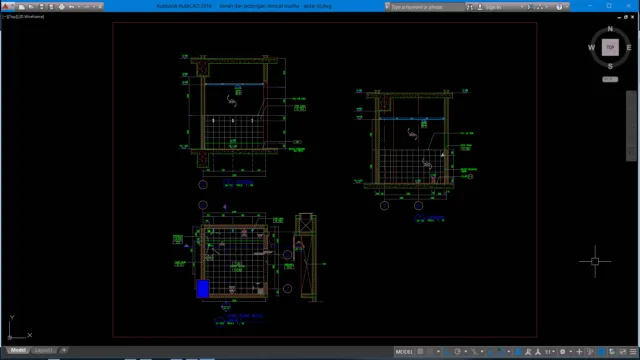
Task: Click the UCS icon origin
Action: point(9,338)
